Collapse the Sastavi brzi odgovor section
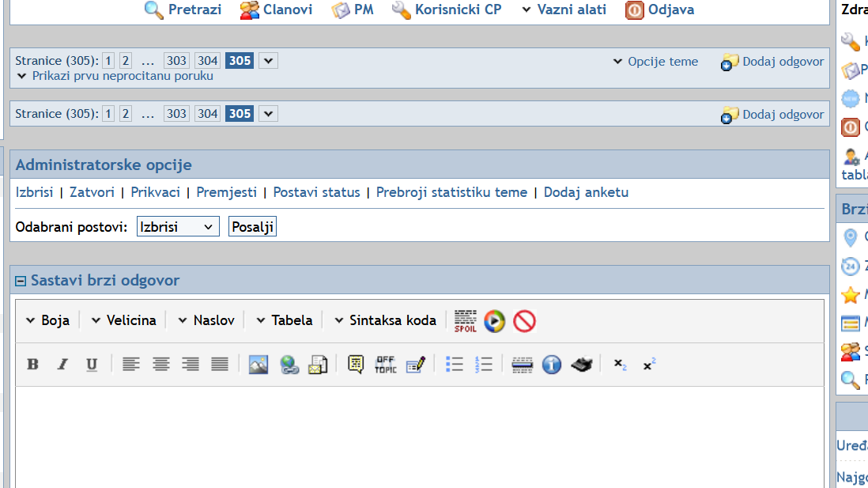Screen dimensions: 868x488 [21, 281]
